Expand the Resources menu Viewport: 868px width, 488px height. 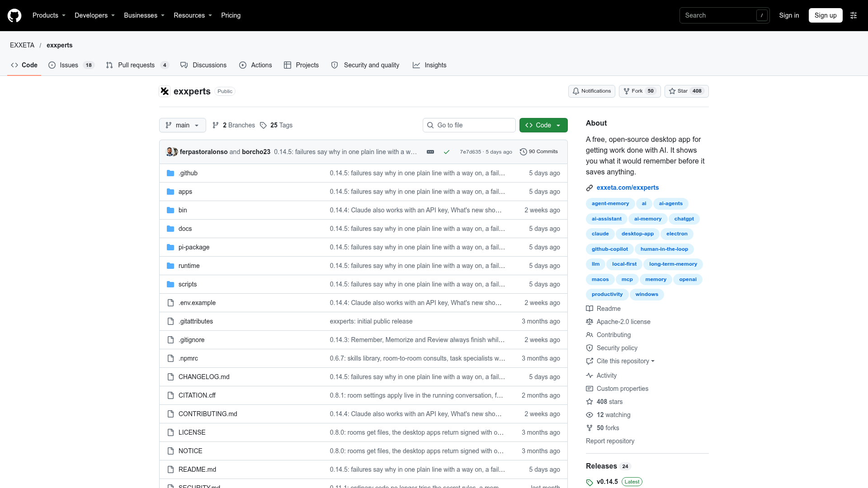pos(193,15)
